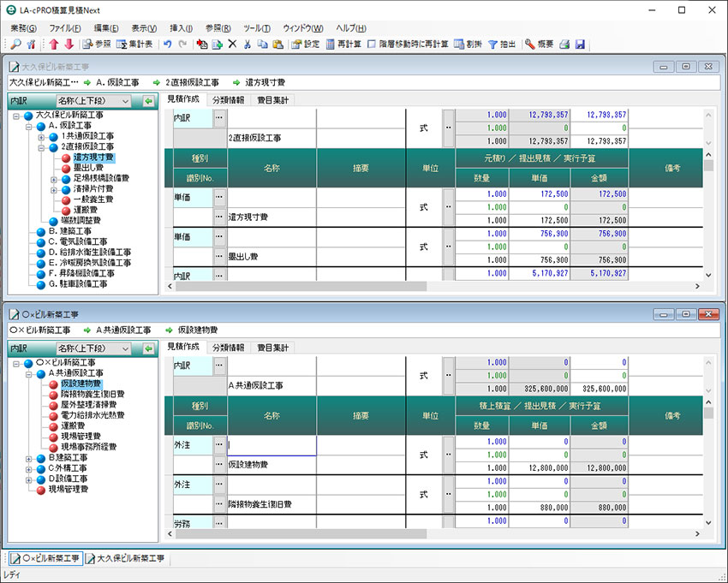Toggle the 階層移動時に再計算 checkbox
The image size is (728, 583).
(x=372, y=44)
